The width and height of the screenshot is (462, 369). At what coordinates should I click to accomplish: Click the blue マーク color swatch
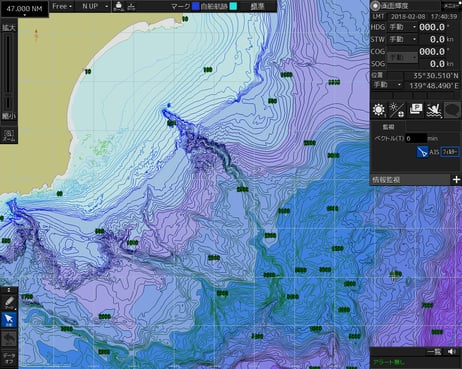(195, 6)
